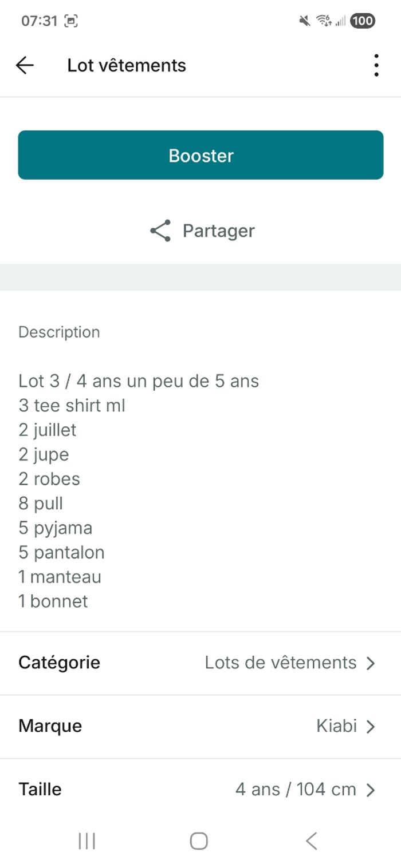The width and height of the screenshot is (401, 868).
Task: Tap the back arrow icon
Action: pos(25,66)
